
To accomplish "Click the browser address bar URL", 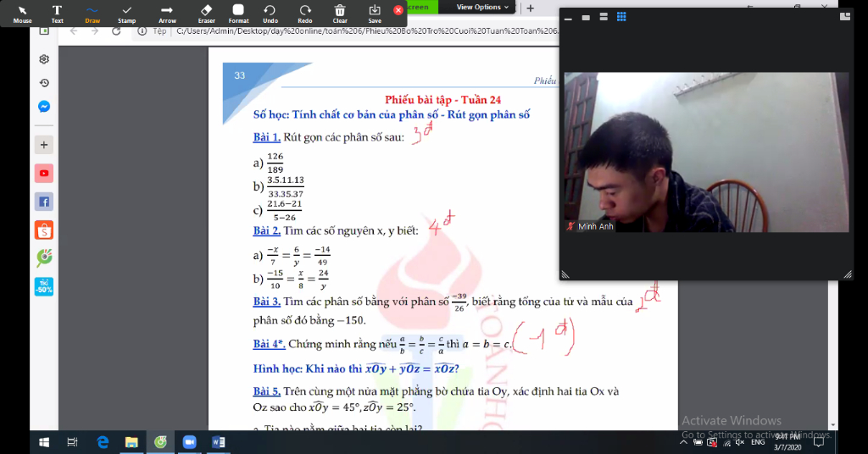I will pyautogui.click(x=366, y=31).
